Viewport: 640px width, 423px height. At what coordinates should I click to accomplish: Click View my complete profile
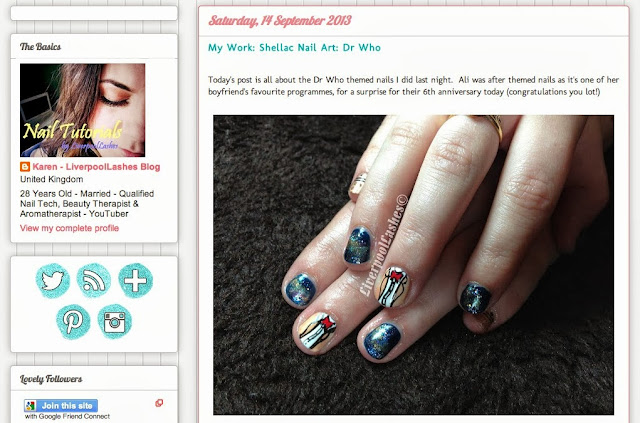pyautogui.click(x=69, y=228)
